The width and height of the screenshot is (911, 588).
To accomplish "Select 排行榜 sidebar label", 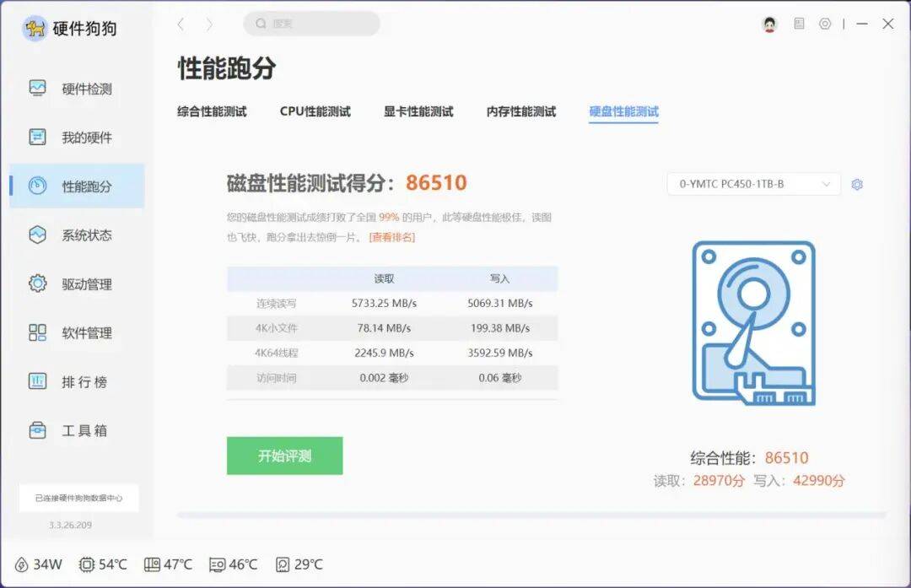I will click(x=85, y=381).
